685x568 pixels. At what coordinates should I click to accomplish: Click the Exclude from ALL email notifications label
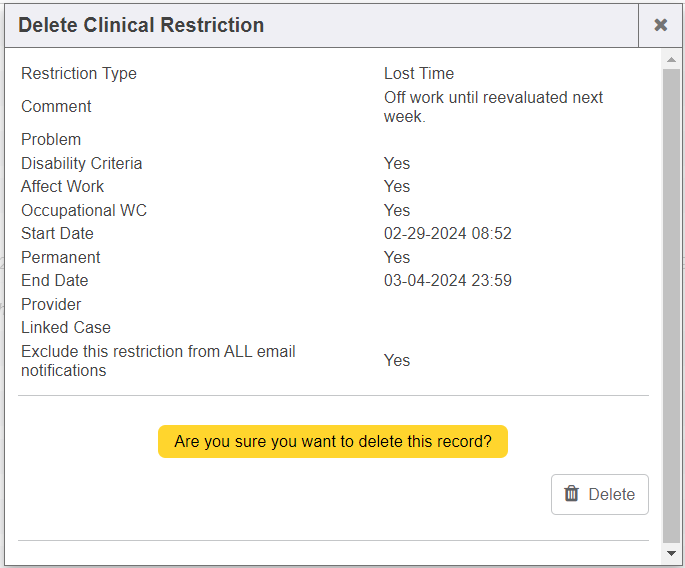(158, 361)
